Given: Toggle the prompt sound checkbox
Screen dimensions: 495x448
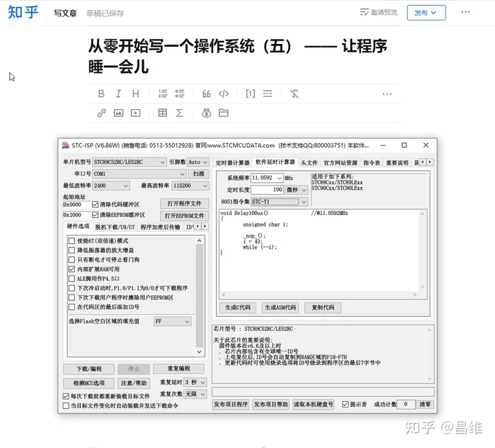Looking at the screenshot, I should pos(345,404).
